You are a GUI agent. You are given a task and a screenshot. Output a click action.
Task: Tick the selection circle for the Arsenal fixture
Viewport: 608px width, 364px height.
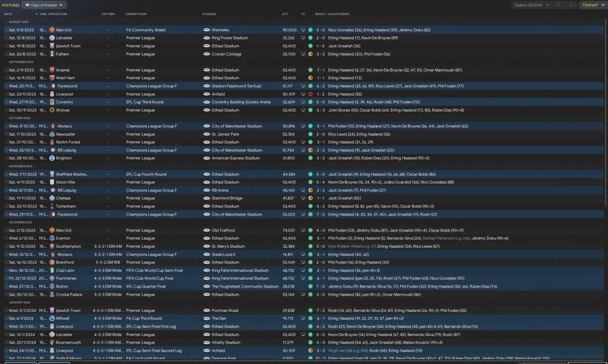(6, 70)
